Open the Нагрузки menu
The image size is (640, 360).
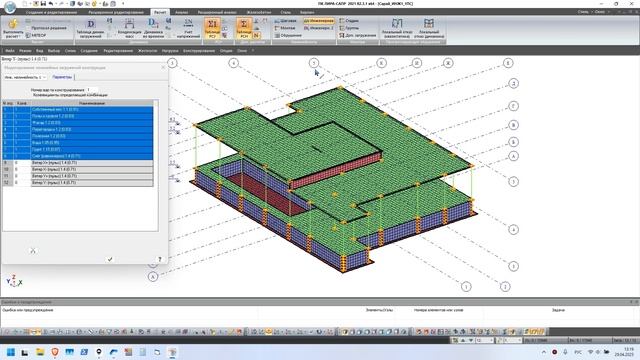[x=170, y=51]
